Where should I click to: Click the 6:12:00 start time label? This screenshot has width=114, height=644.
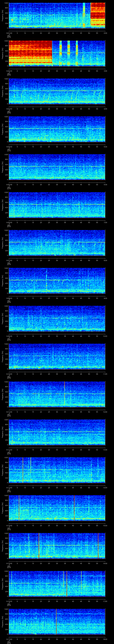coord(9,450)
